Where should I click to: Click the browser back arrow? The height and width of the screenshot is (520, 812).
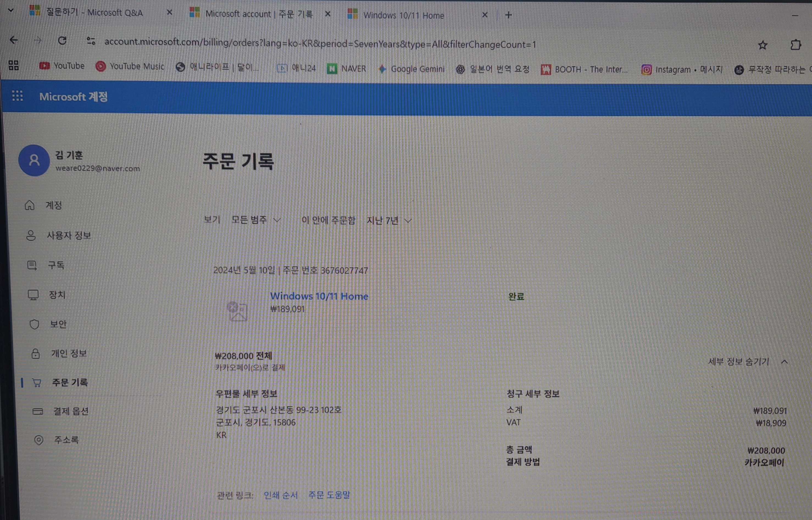13,40
